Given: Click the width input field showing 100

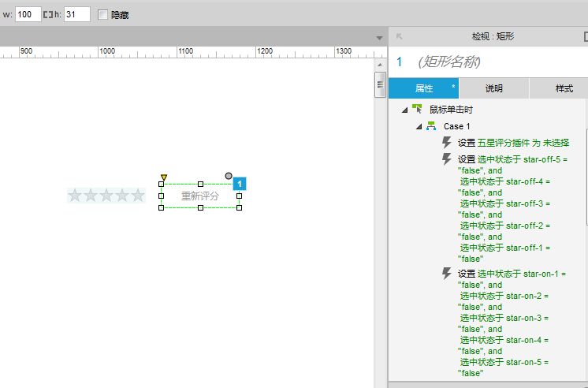Looking at the screenshot, I should coord(28,15).
